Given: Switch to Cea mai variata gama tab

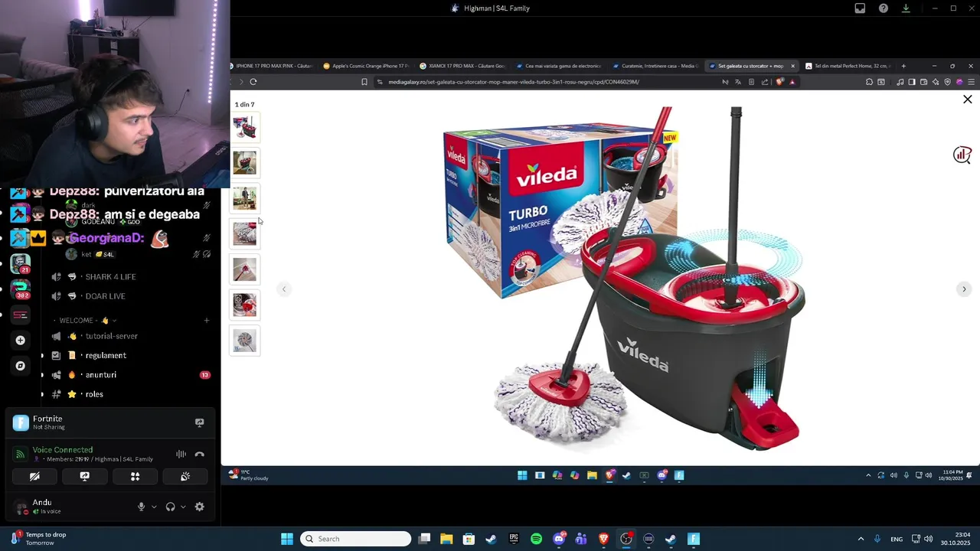Looking at the screenshot, I should [559, 66].
